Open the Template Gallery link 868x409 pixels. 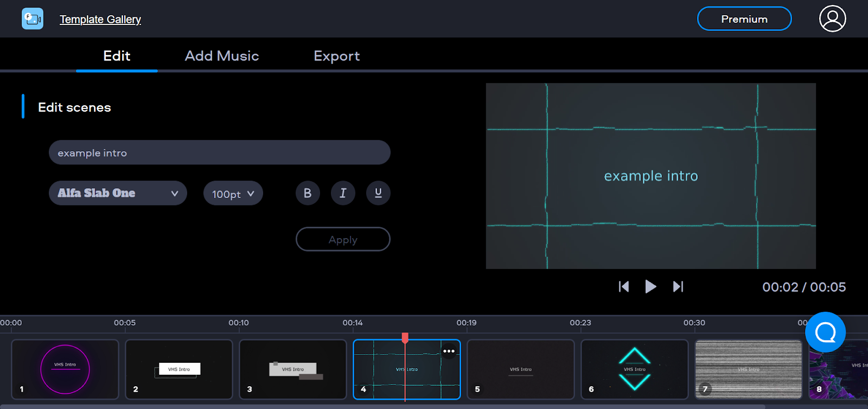tap(100, 20)
